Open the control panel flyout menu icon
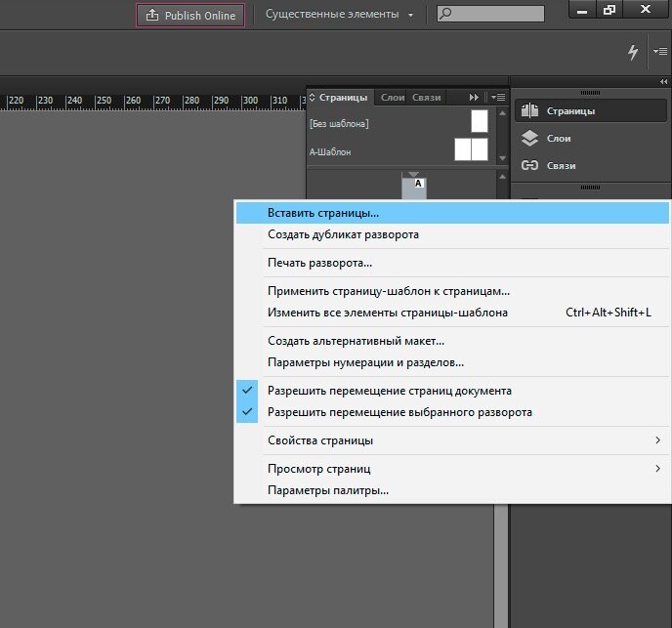Image resolution: width=672 pixels, height=628 pixels. pyautogui.click(x=660, y=51)
